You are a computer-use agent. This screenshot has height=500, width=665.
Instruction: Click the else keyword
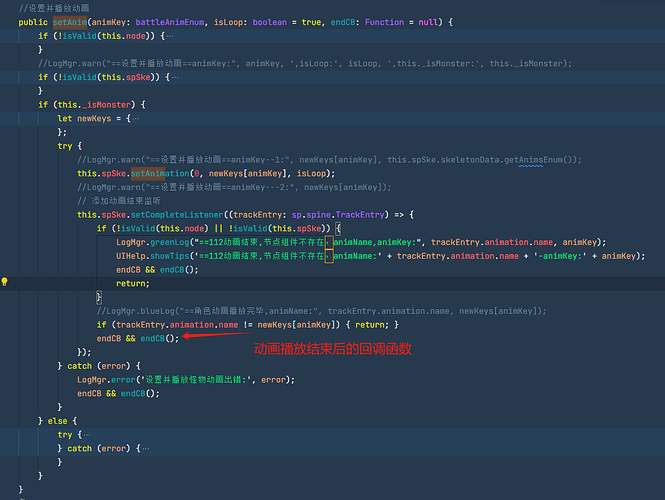57,421
